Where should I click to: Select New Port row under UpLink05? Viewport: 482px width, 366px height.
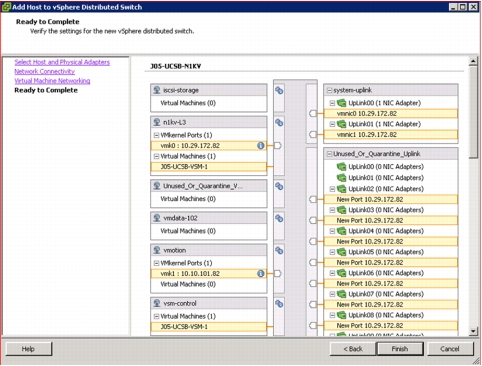[x=391, y=262]
